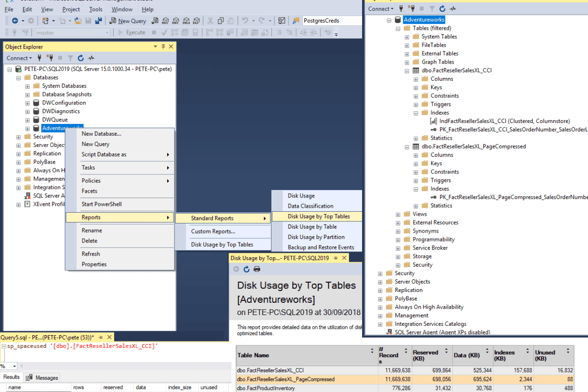Viewport: 588px width, 392px height.
Task: Click into the sp_spaceused query editor line
Action: pos(82,346)
